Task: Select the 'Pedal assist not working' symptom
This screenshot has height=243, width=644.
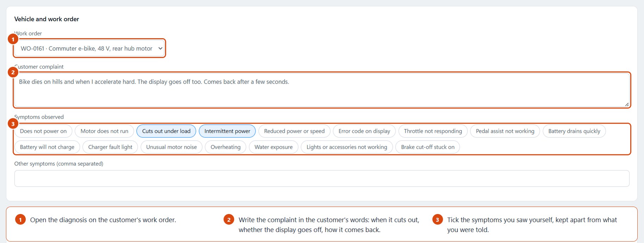Action: pyautogui.click(x=505, y=131)
